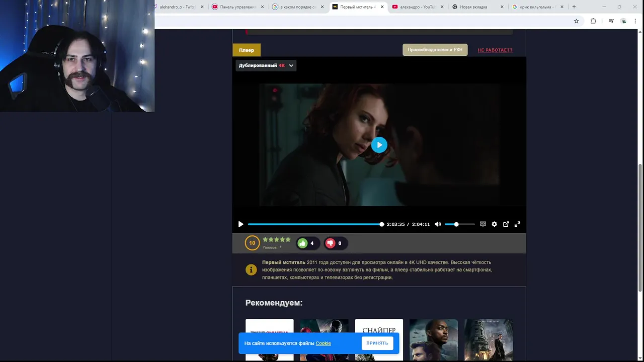644x362 pixels.
Task: Accept cookies with ПРИНЯТЬ button
Action: (x=377, y=343)
